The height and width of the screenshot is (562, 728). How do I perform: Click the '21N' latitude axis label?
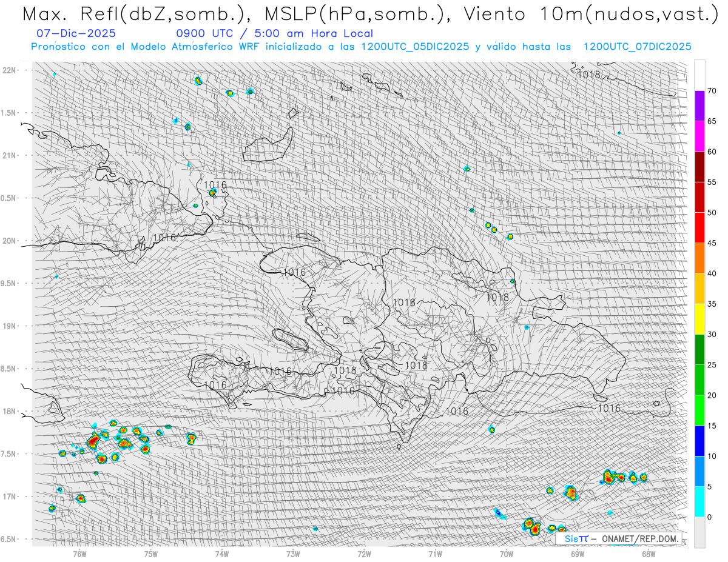[8, 155]
